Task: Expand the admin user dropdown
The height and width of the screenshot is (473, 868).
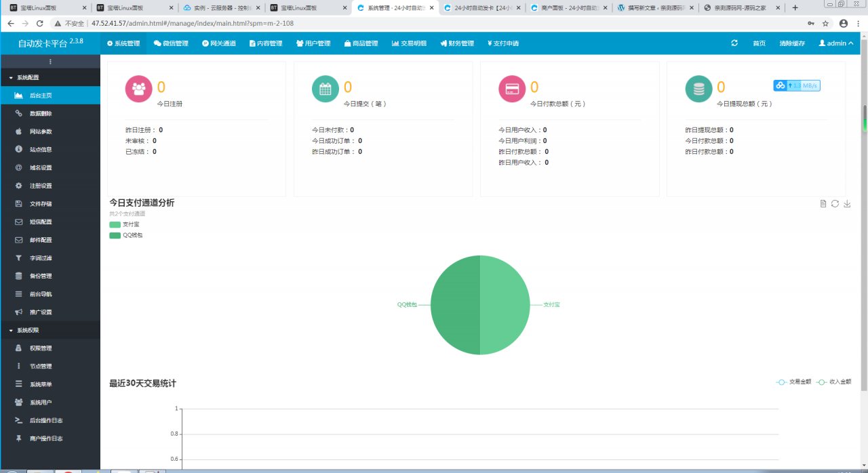Action: (836, 43)
